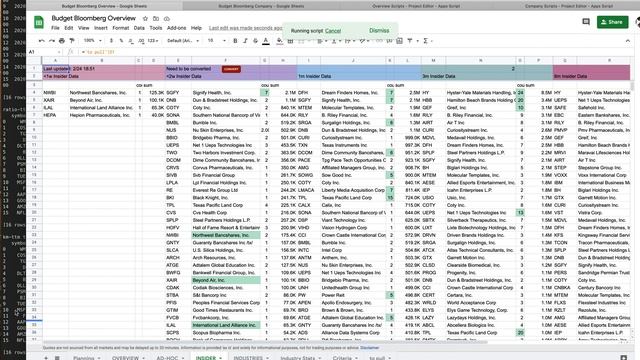This screenshot has height=360, width=640.
Task: Switch to Overview Scripts Apps Script browser tab
Action: 416,6
